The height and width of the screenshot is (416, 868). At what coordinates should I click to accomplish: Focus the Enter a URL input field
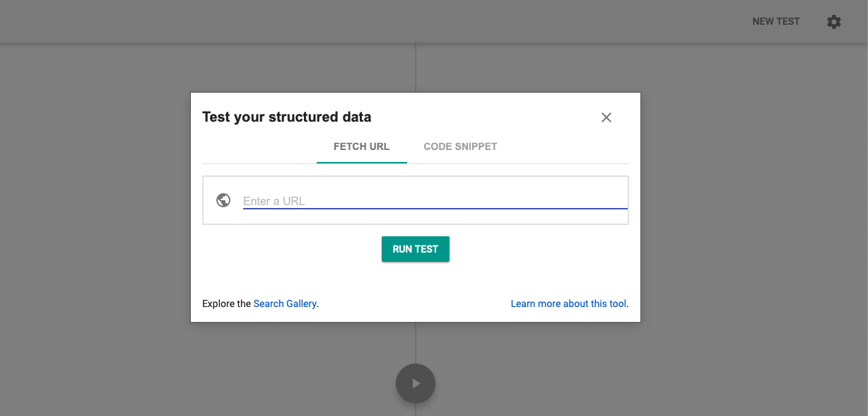pos(435,201)
